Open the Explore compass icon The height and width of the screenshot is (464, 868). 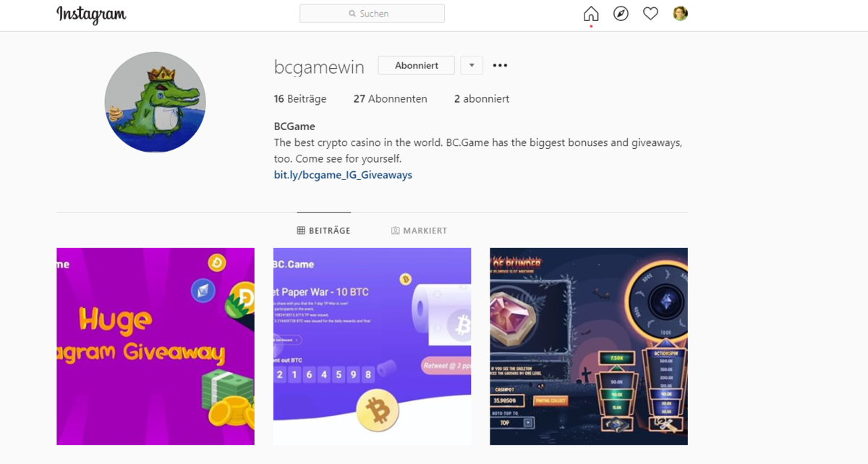click(621, 14)
